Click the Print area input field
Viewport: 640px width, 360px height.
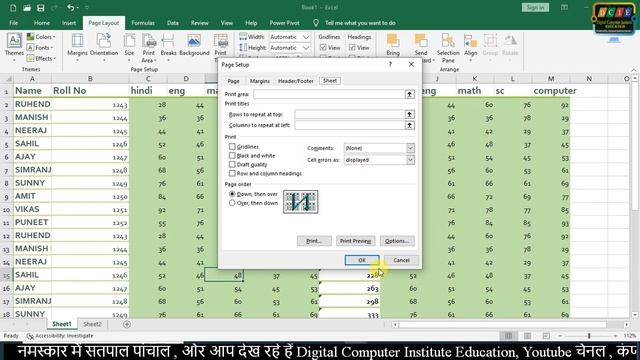pyautogui.click(x=329, y=94)
